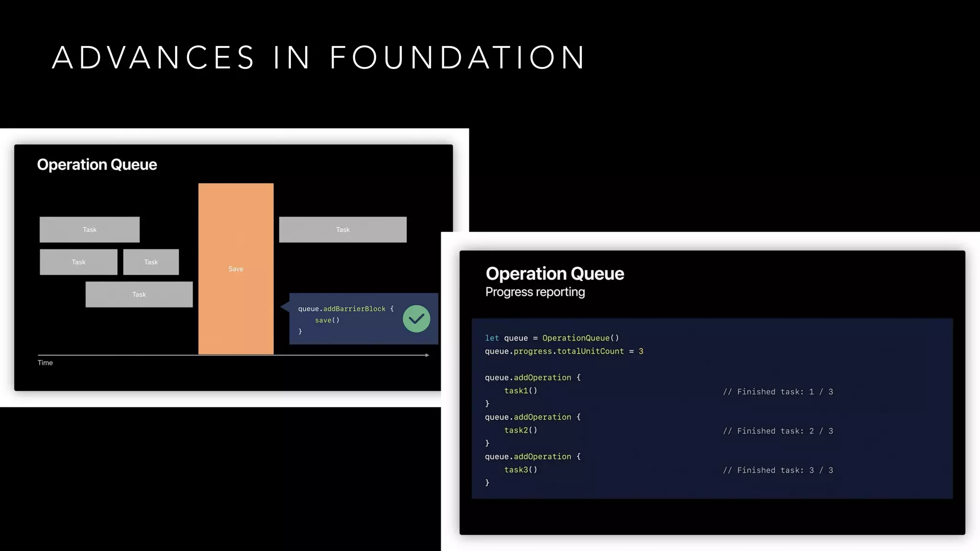The width and height of the screenshot is (980, 551).
Task: Click the Progress reporting subtitle
Action: [535, 292]
